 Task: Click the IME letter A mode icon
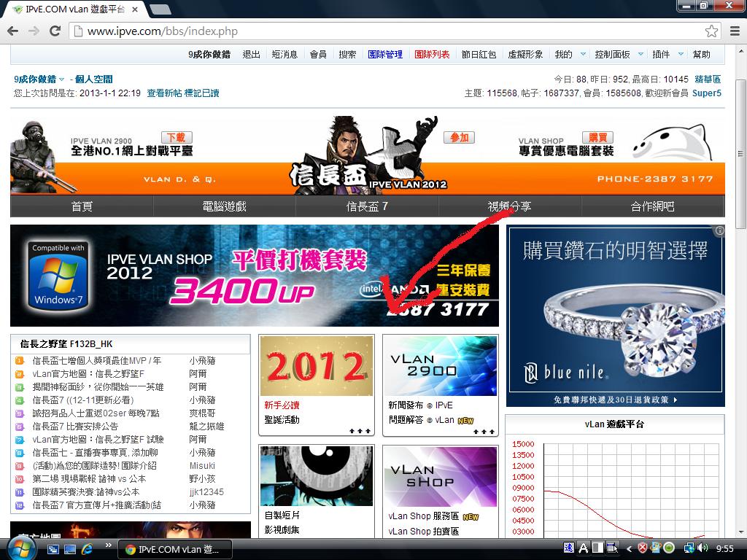583,548
